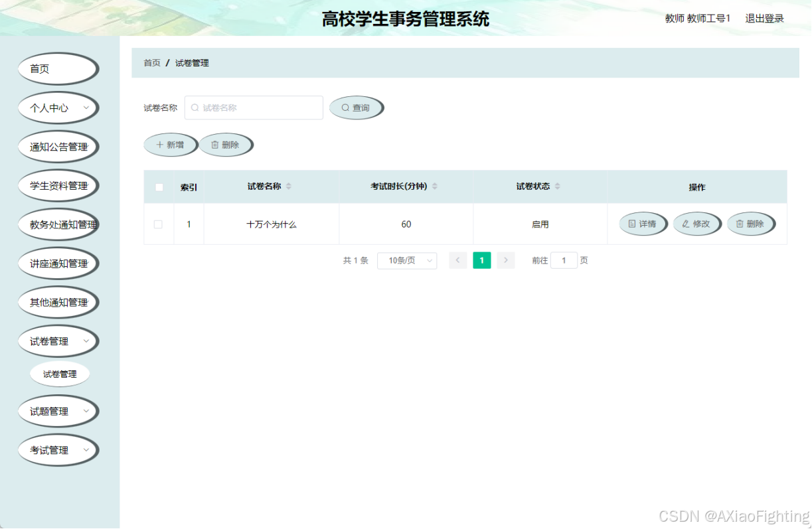
Task: Click the next page arrow
Action: coord(506,261)
